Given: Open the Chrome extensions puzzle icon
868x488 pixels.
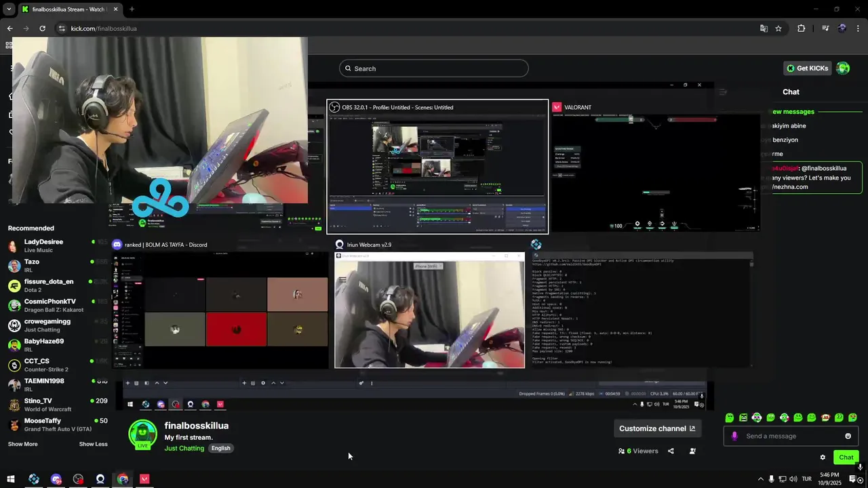Looking at the screenshot, I should coord(802,28).
